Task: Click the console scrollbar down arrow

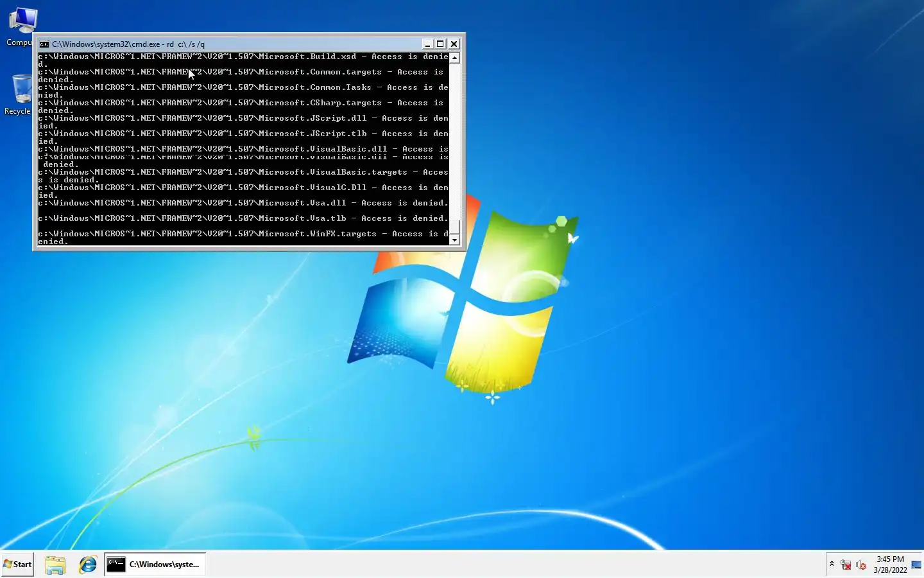Action: [x=454, y=240]
